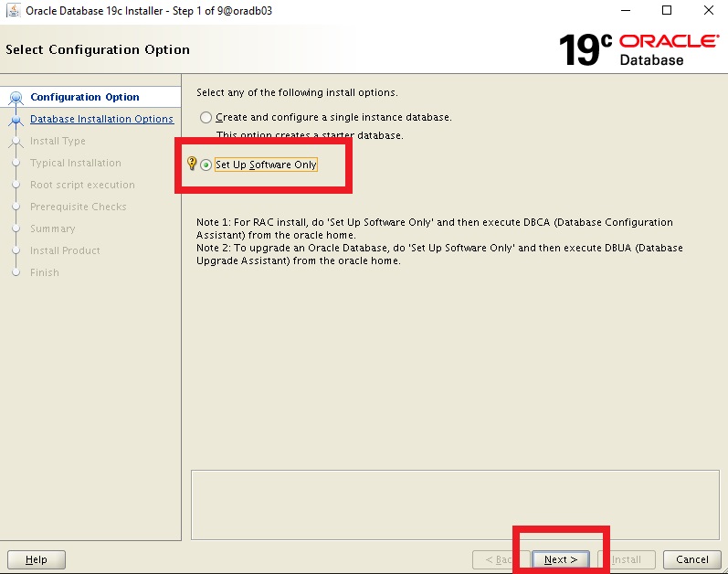
Task: Click the Root script execution step
Action: click(82, 185)
